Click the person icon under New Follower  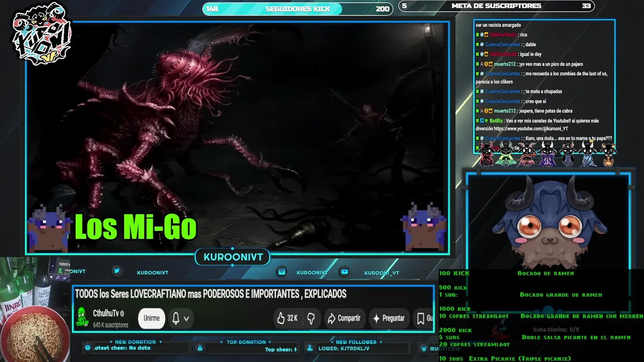tap(309, 348)
